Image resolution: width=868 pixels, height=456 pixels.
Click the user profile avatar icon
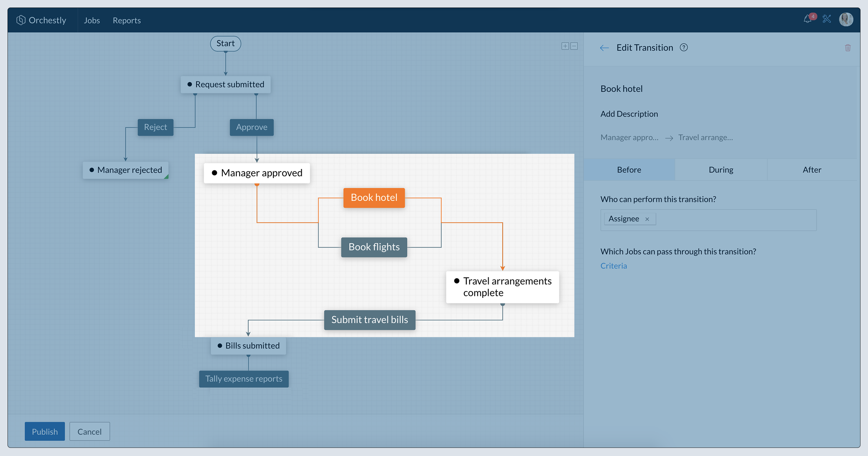tap(846, 20)
